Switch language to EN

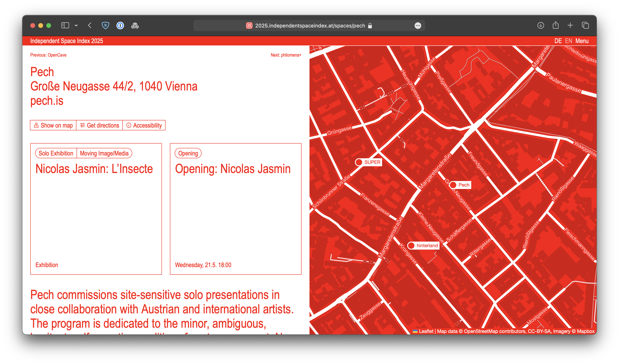click(568, 41)
